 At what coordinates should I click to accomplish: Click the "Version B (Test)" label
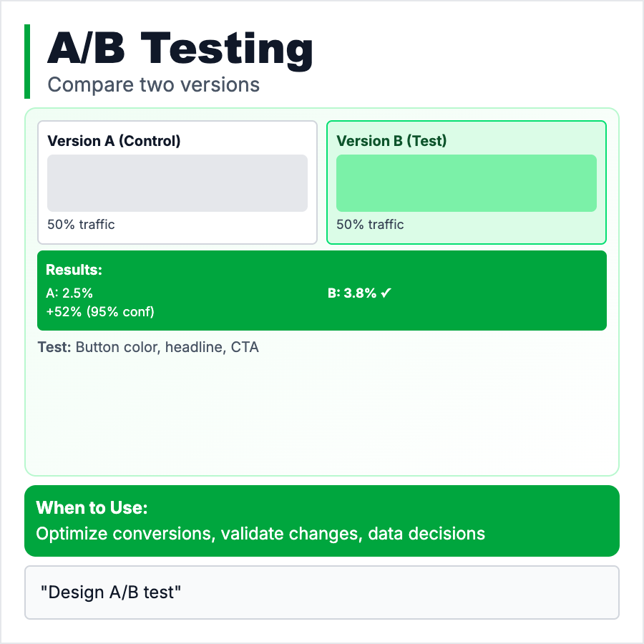391,141
